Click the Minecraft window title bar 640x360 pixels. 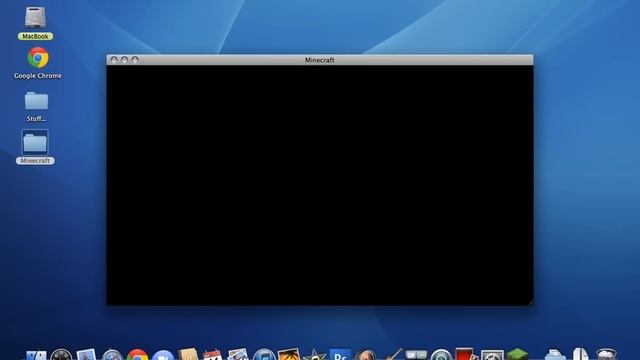(320, 60)
